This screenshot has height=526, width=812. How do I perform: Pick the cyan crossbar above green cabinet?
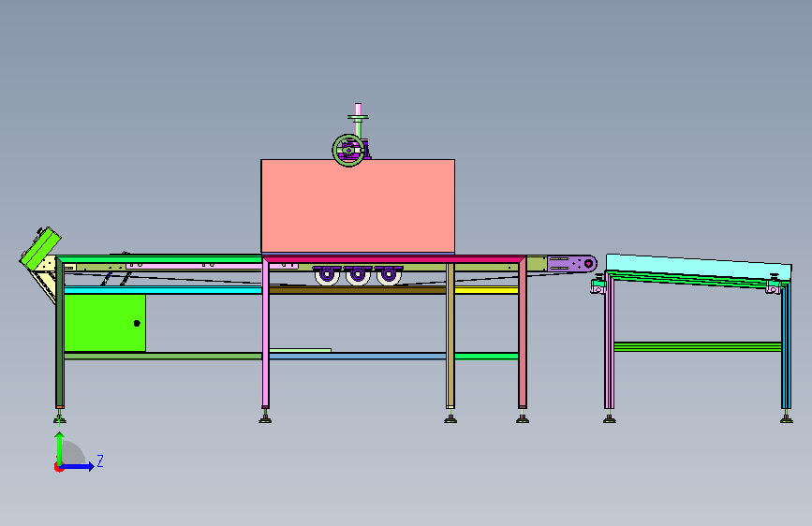click(x=163, y=290)
